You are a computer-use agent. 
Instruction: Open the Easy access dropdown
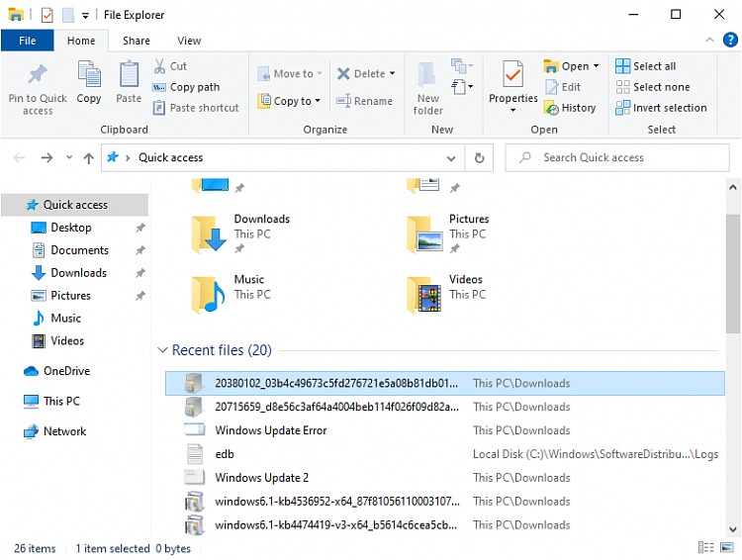click(462, 87)
